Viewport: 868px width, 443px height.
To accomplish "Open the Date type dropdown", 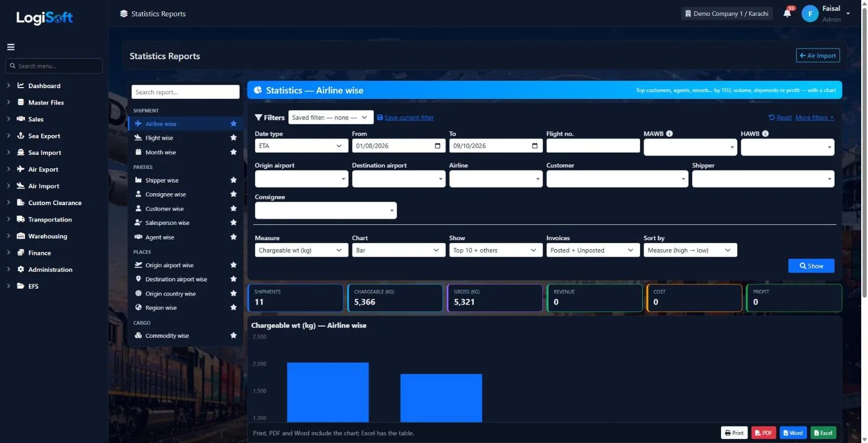I will pyautogui.click(x=301, y=146).
